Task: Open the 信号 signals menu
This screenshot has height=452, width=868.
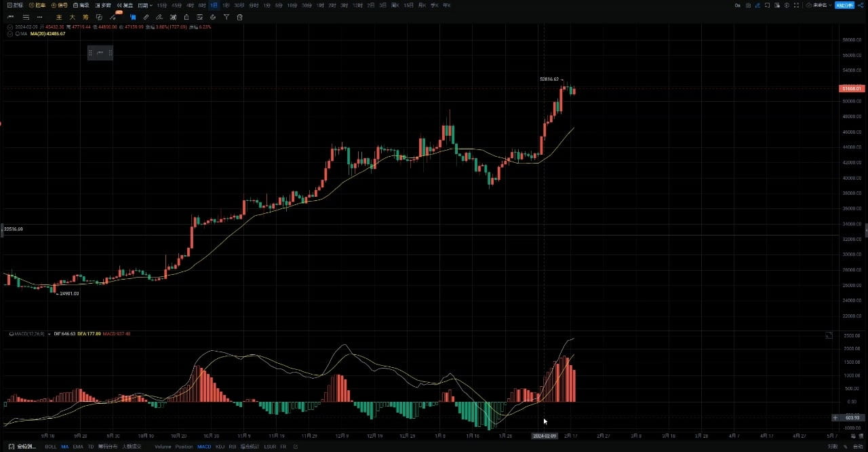Action: pyautogui.click(x=59, y=5)
